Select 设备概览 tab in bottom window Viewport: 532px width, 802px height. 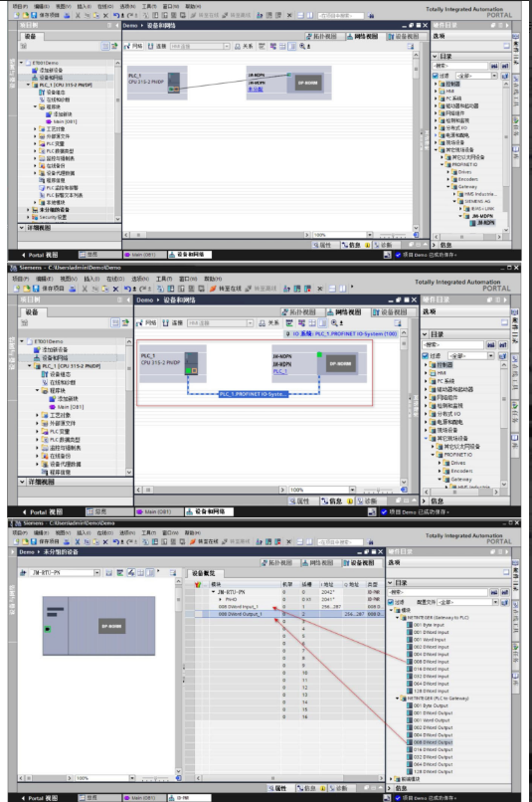pyautogui.click(x=204, y=573)
